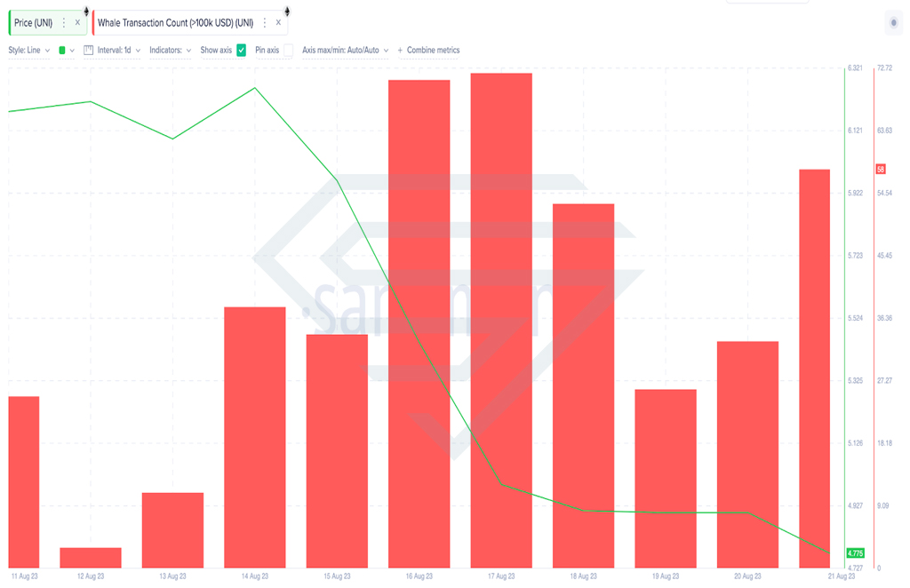Viewport: 910px width, 588px height.
Task: Click Combine metrics button
Action: 428,51
